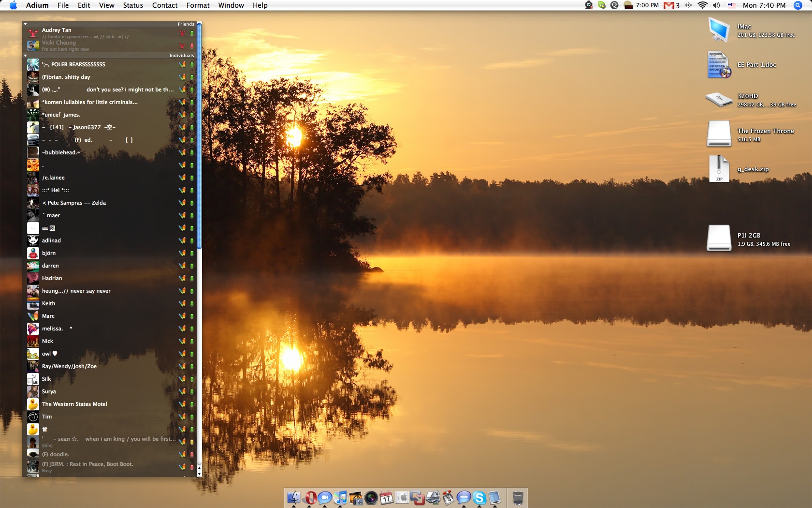
Task: Click Vicki Cheung's red away status indicator
Action: pos(192,46)
